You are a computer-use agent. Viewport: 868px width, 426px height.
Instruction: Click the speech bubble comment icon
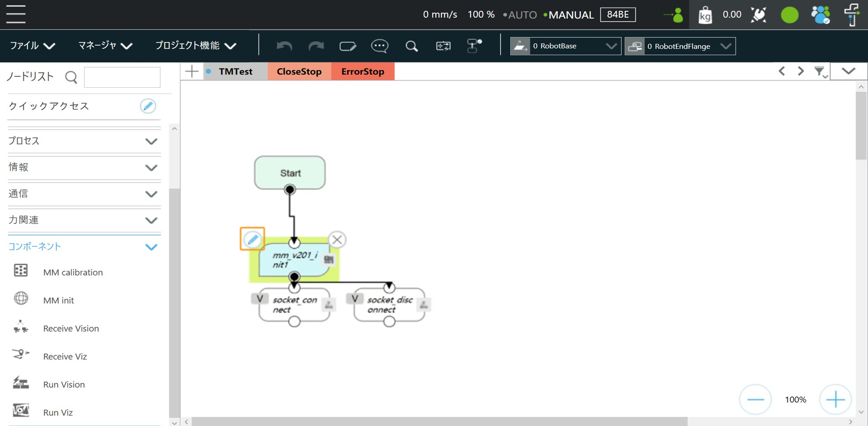pos(379,46)
